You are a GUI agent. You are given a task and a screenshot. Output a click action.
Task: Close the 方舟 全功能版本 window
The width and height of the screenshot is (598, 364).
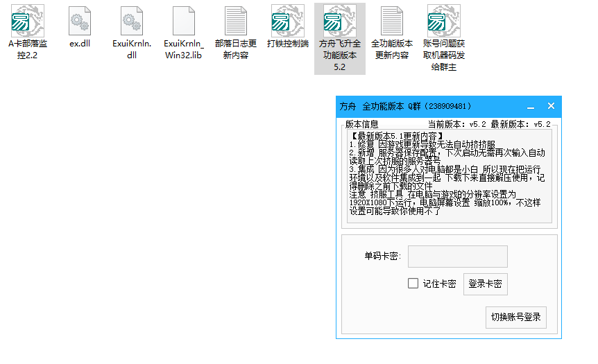(551, 106)
